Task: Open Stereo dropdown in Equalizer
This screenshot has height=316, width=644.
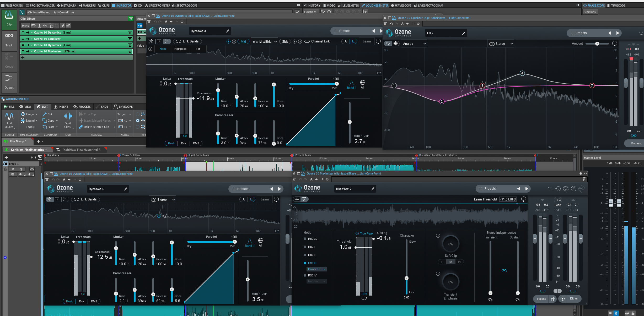Action: click(501, 44)
